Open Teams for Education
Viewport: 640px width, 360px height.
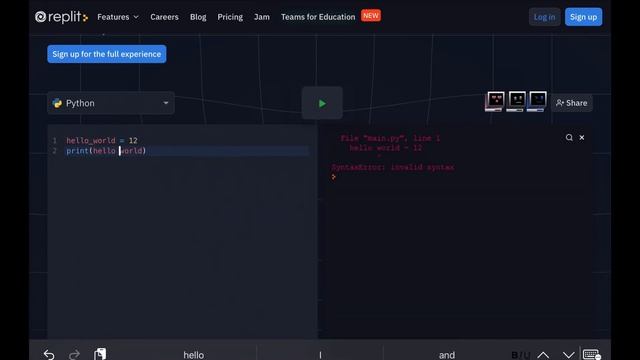click(x=318, y=17)
